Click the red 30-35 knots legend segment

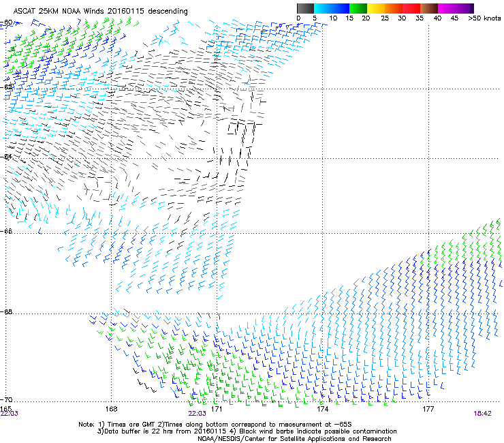[x=411, y=8]
